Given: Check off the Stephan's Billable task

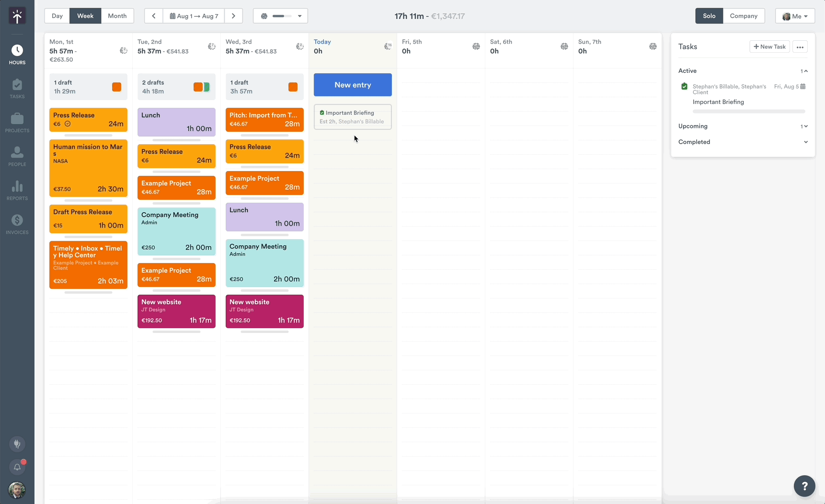Looking at the screenshot, I should pyautogui.click(x=684, y=86).
